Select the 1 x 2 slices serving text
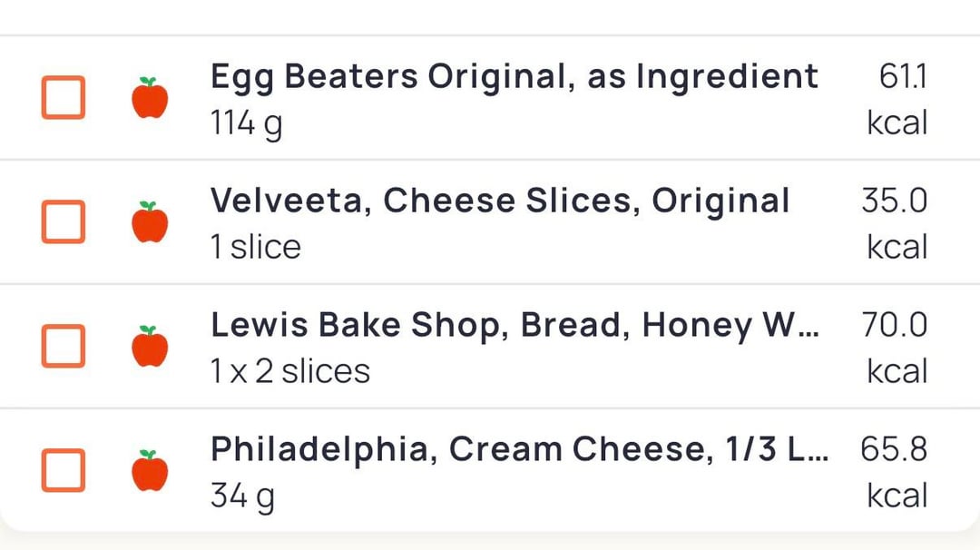The width and height of the screenshot is (980, 550). 289,372
